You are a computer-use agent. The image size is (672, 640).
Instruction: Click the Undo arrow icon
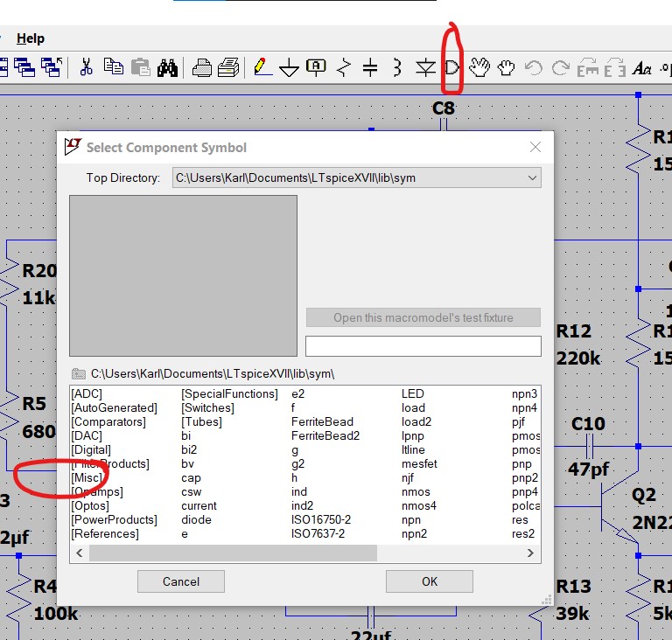(534, 67)
